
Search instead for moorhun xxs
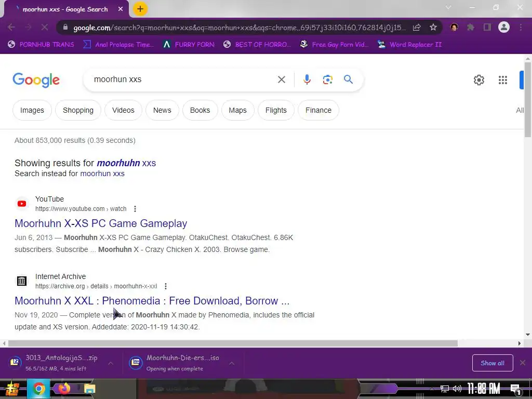tap(102, 174)
